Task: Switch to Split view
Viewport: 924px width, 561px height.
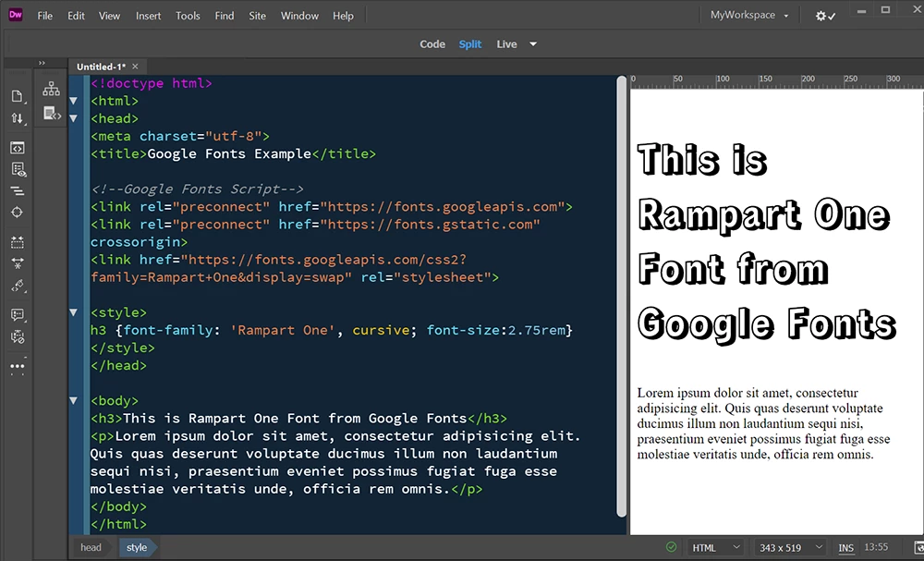Action: tap(469, 44)
